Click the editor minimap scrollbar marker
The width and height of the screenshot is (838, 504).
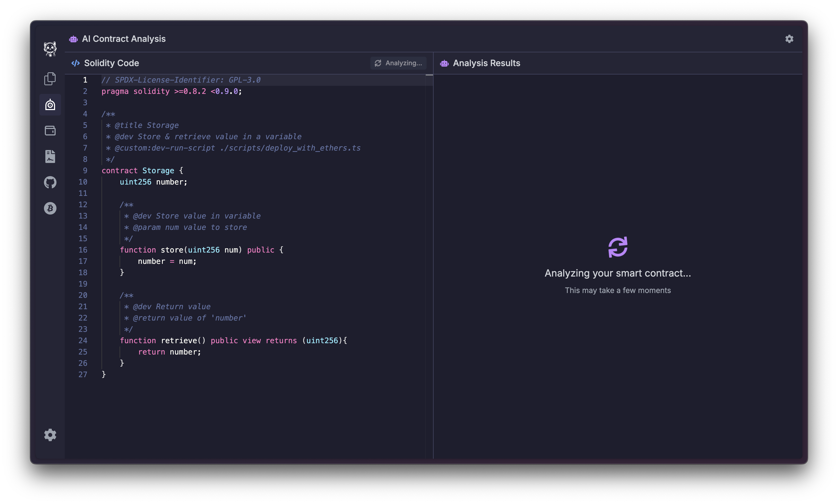click(429, 75)
